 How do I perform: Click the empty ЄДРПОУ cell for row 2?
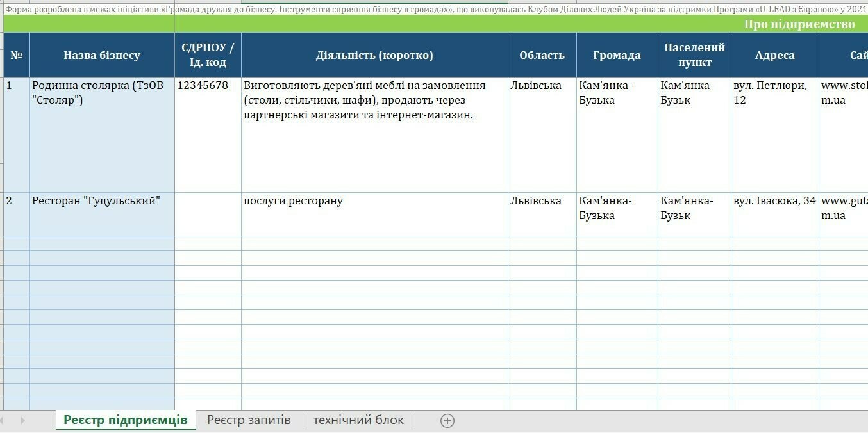tap(208, 214)
